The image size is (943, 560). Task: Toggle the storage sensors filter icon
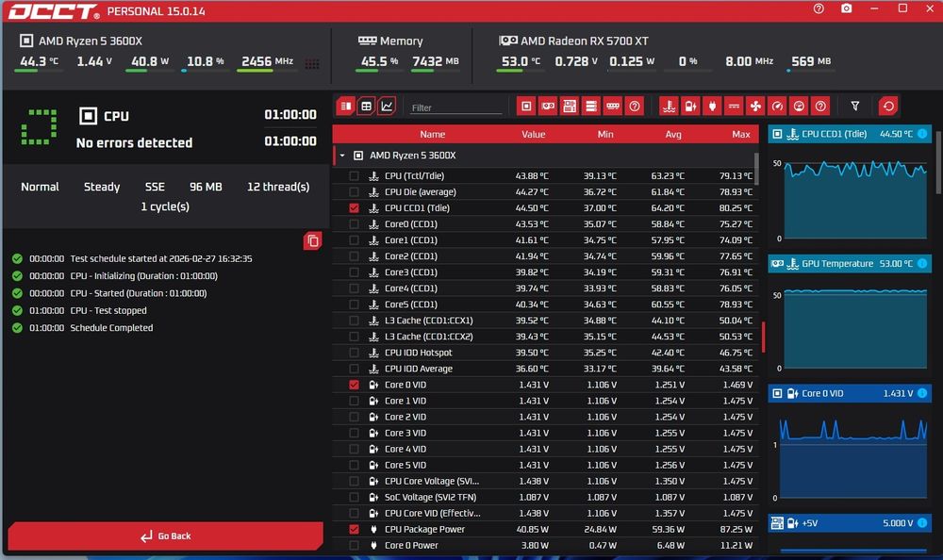tap(591, 107)
